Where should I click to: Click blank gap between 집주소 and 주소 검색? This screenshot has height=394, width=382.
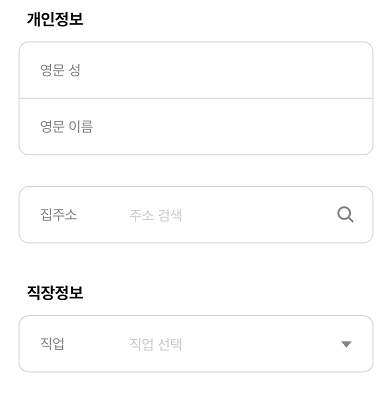coord(103,215)
